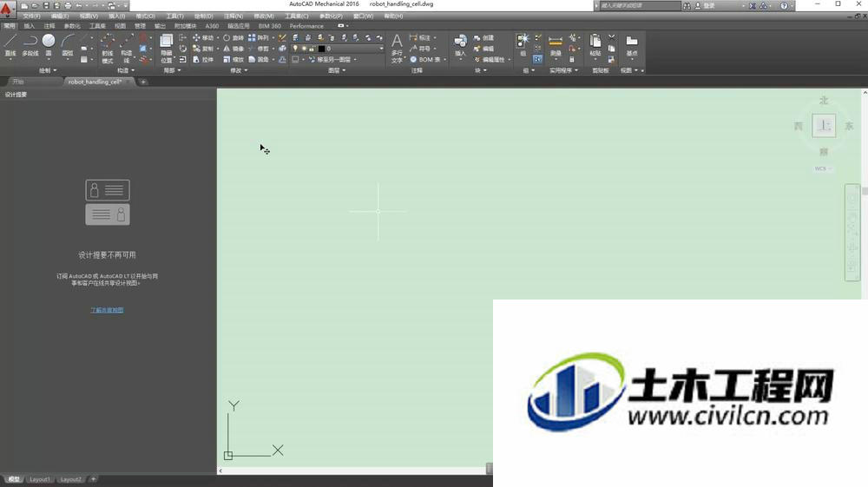Open the application menu red A button
This screenshot has height=487, width=868.
coord(7,9)
